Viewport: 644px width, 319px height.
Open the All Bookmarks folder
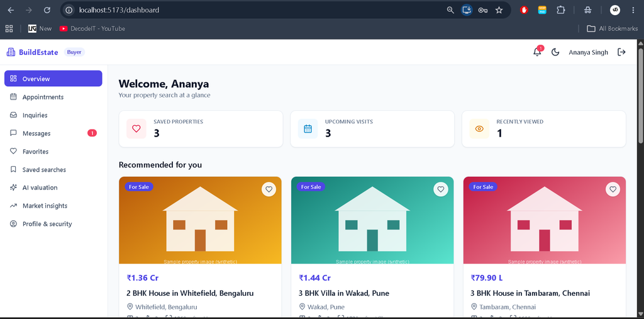613,28
